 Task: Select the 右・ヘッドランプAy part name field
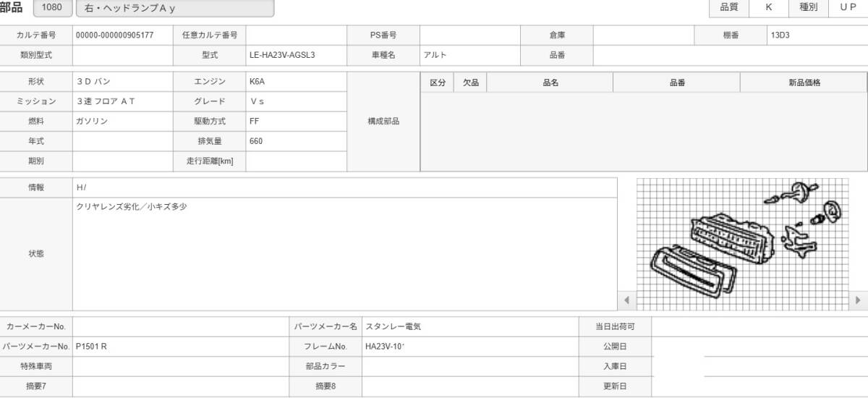pos(174,8)
